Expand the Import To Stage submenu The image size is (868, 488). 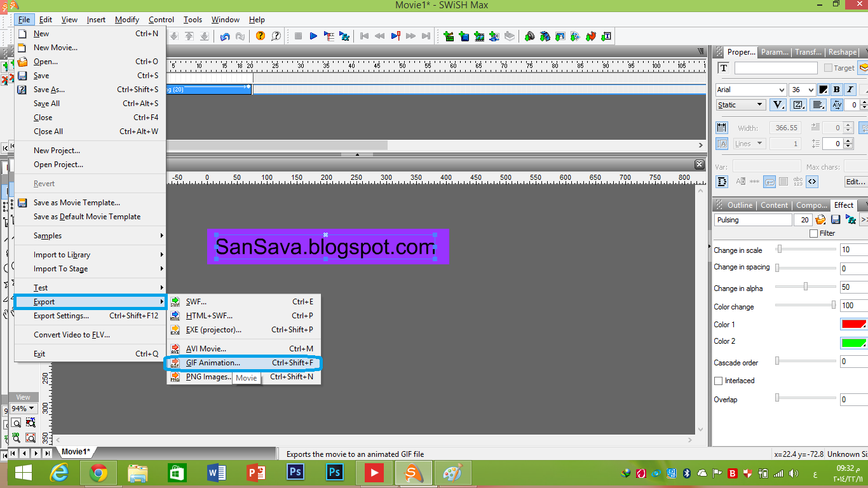point(90,269)
